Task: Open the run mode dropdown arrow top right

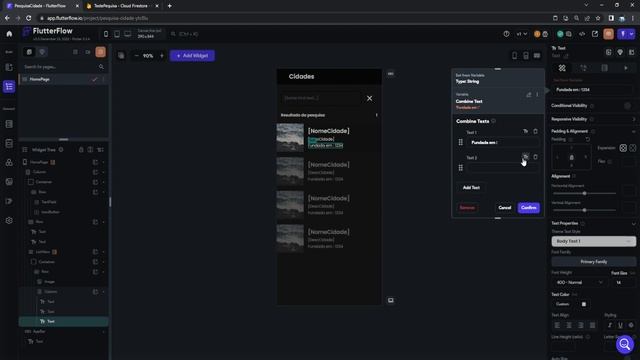Action: [631, 34]
